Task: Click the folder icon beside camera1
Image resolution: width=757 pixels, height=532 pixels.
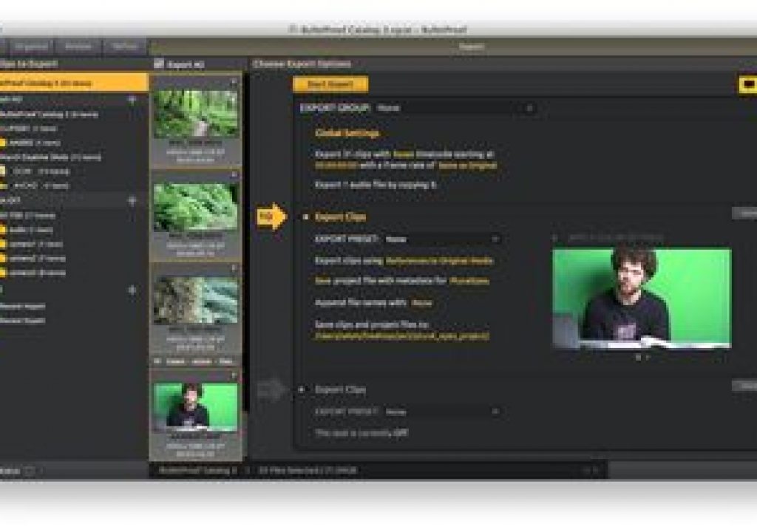Action: [x=3, y=245]
